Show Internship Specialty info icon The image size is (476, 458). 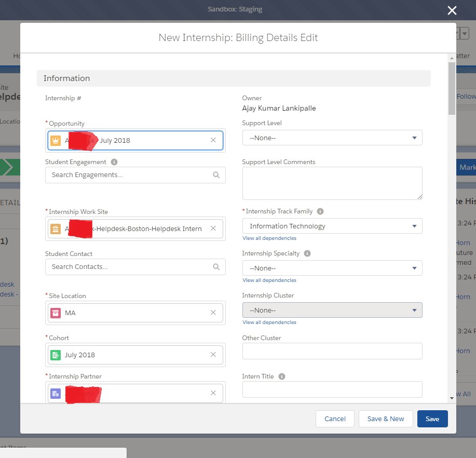[307, 253]
